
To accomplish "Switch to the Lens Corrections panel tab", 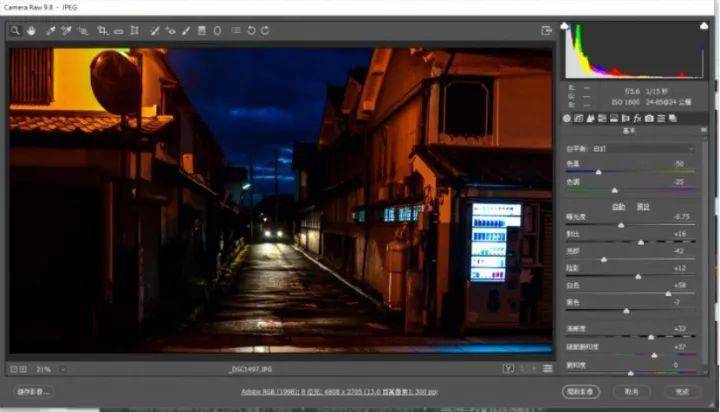I will coord(625,119).
